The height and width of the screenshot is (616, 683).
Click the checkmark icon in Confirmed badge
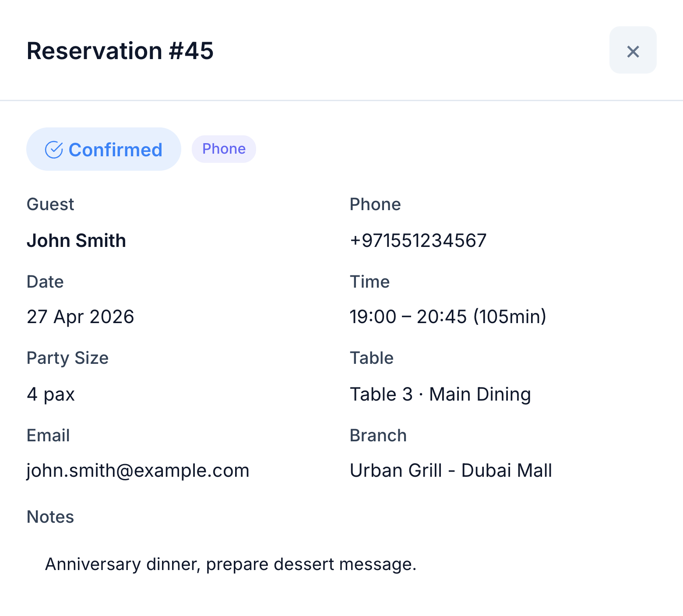coord(54,150)
